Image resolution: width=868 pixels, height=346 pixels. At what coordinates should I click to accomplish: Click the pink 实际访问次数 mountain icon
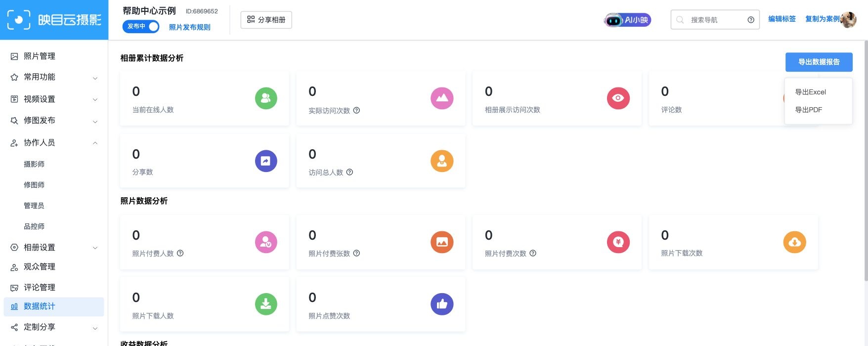442,98
